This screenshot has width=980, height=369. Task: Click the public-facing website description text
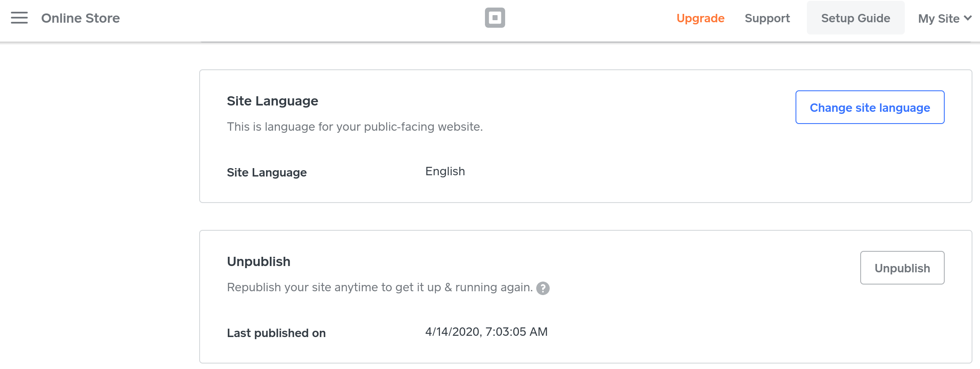point(355,127)
